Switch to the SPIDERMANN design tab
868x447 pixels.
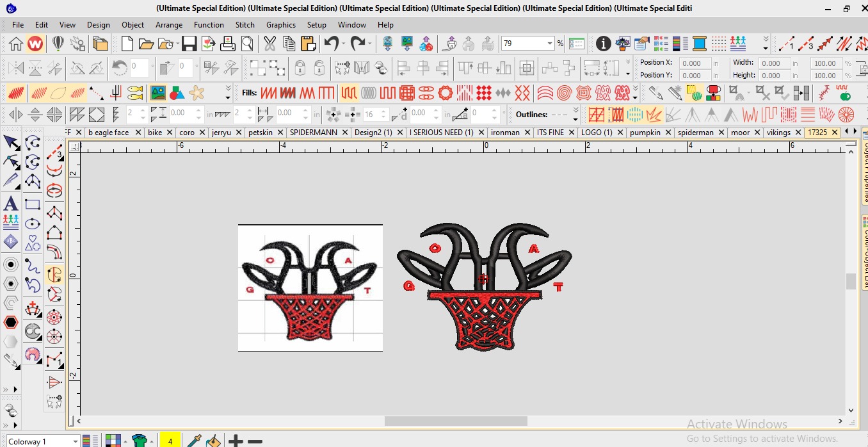(x=314, y=133)
